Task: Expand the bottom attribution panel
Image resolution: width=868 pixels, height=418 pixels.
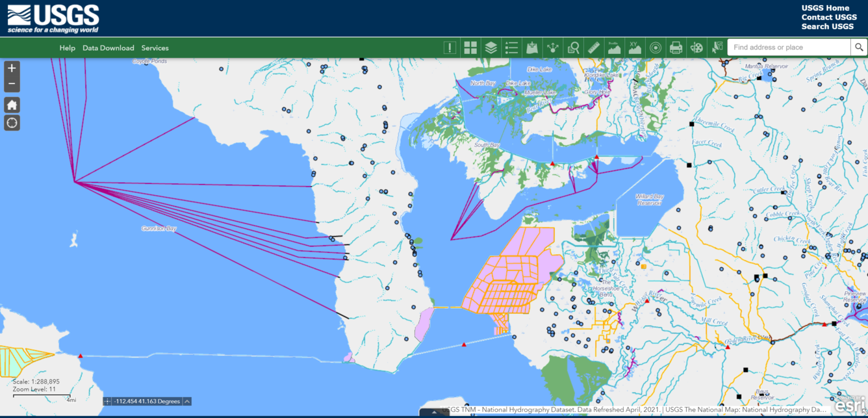Action: coord(434,411)
